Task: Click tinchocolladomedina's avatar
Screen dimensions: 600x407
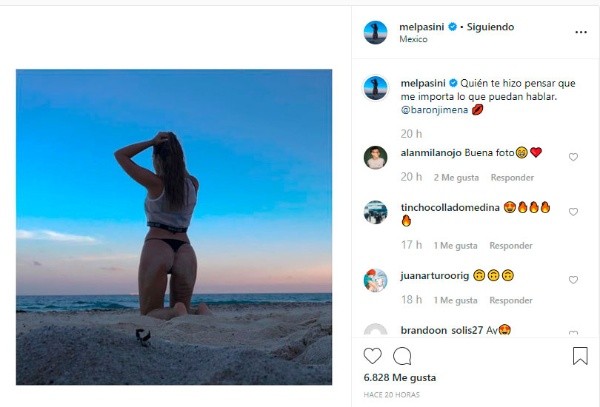Action: 375,212
